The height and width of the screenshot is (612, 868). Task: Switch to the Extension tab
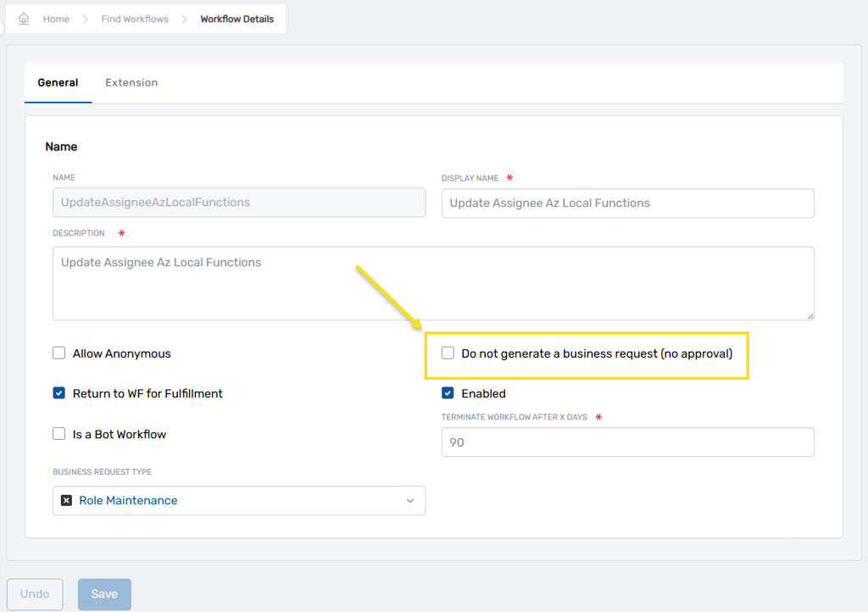coord(131,82)
